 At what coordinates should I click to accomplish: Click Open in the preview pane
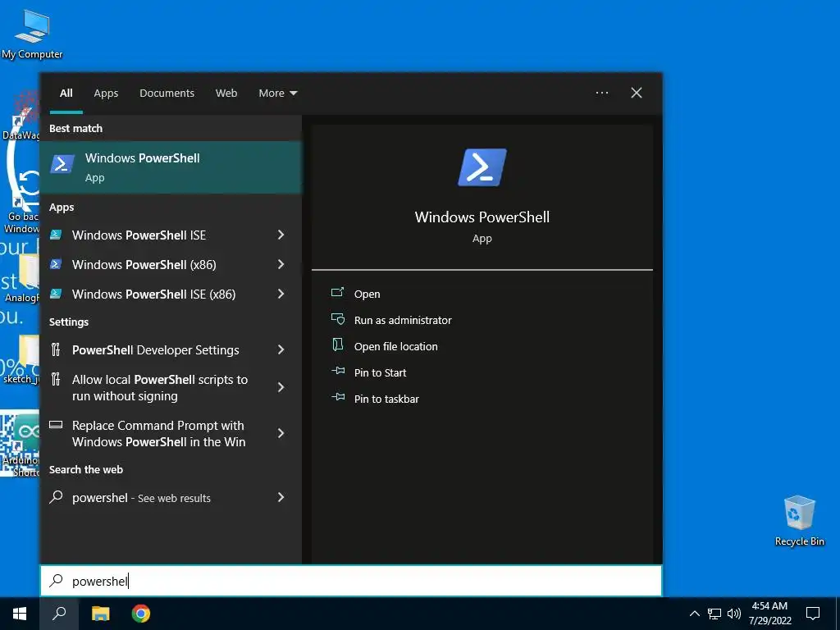tap(367, 294)
